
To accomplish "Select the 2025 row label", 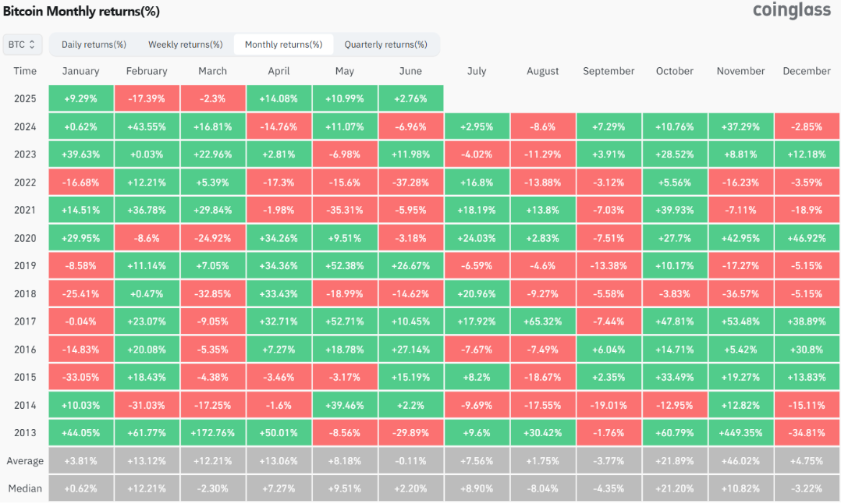I will click(25, 99).
